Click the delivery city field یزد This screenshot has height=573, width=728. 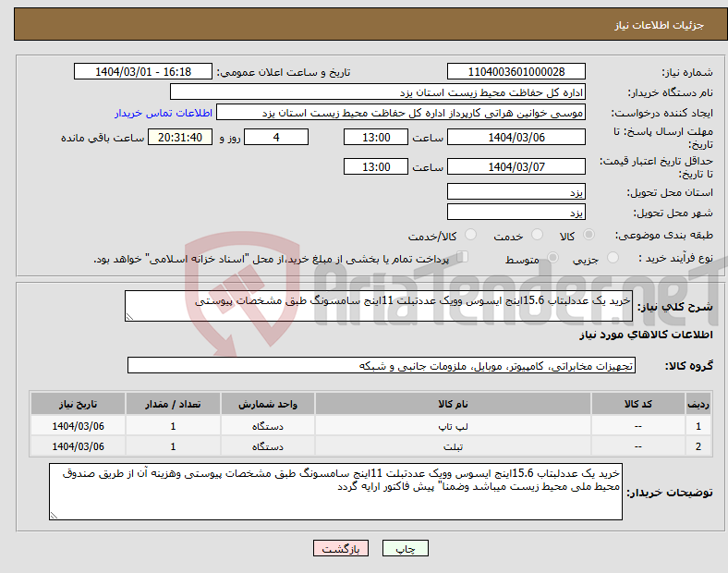point(516,212)
